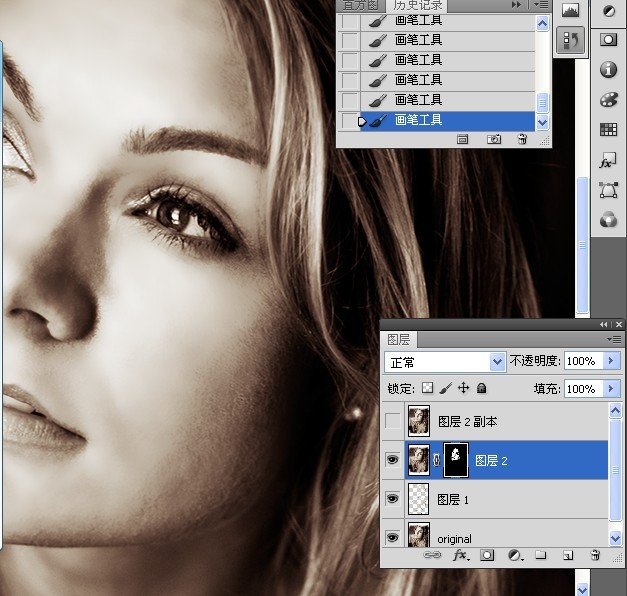Hide 图层 1 with its eye icon

pyautogui.click(x=392, y=499)
